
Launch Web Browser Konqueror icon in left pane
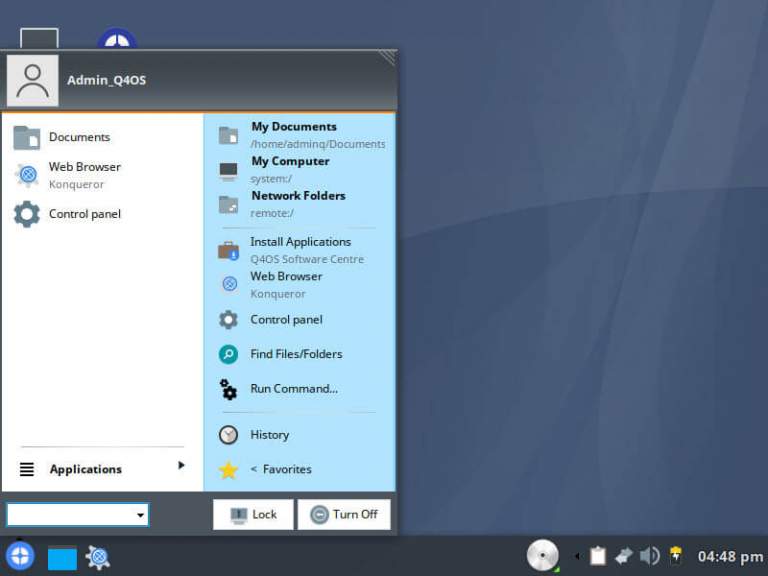[27, 175]
